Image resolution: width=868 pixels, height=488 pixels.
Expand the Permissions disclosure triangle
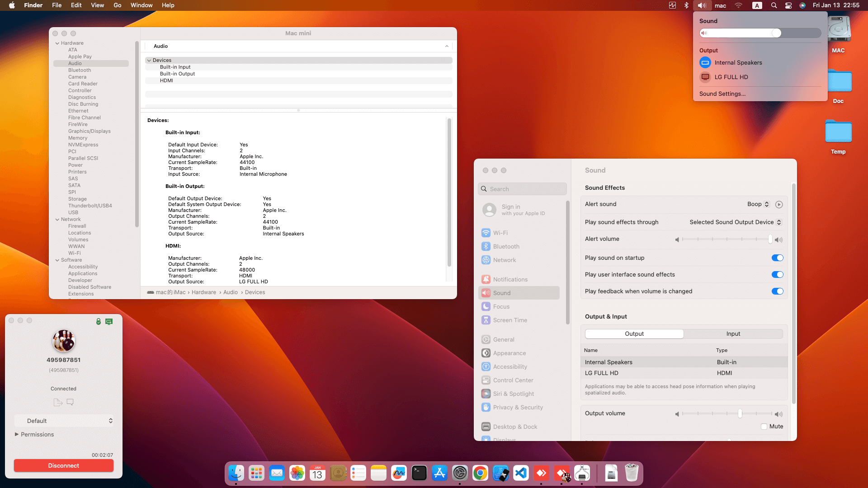pyautogui.click(x=17, y=435)
